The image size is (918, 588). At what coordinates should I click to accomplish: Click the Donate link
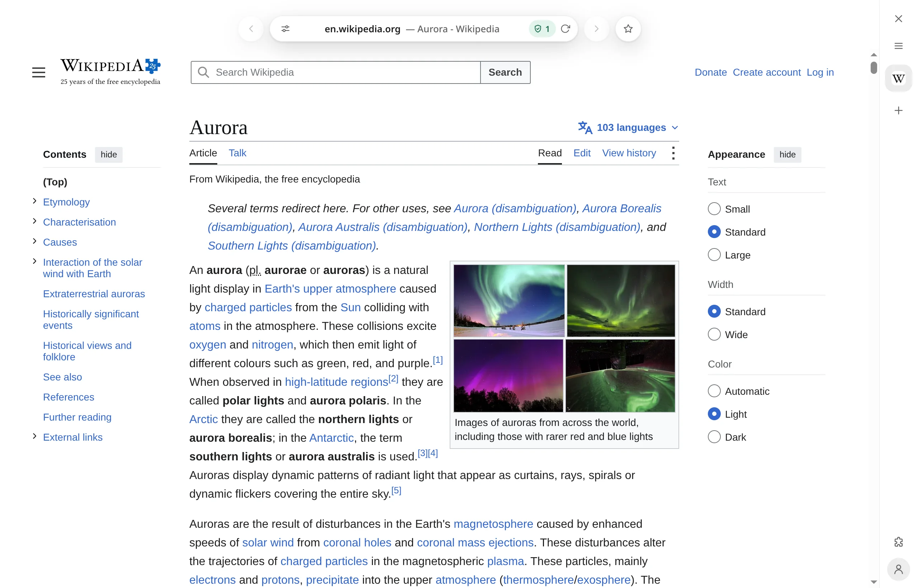tap(710, 72)
